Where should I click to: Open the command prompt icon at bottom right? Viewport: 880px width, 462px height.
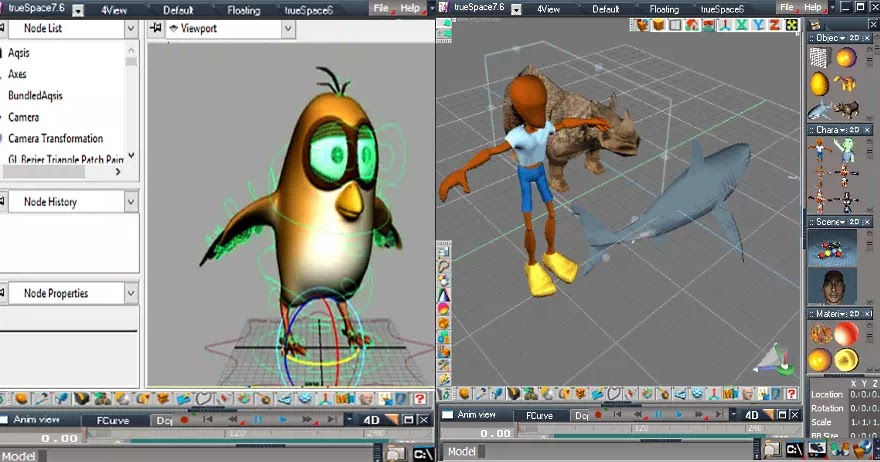tap(796, 451)
